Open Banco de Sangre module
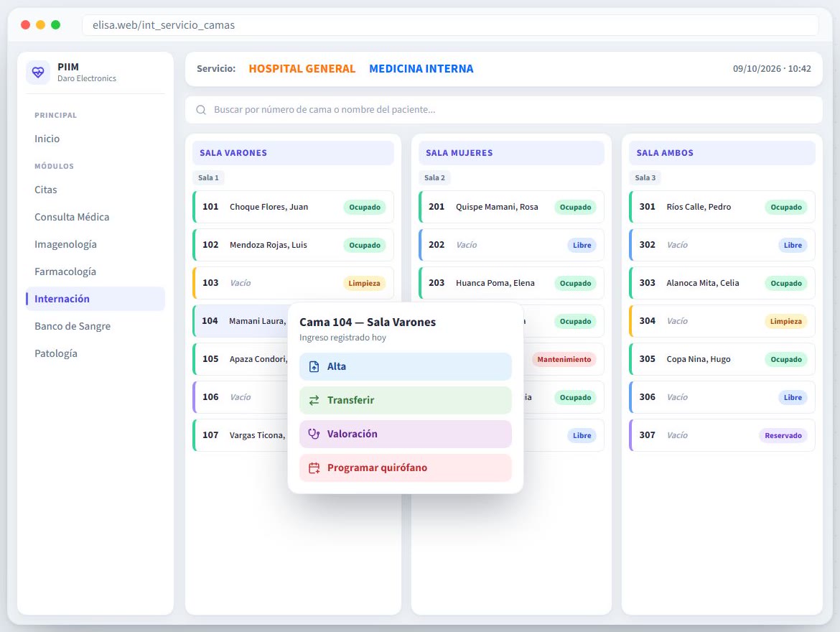Viewport: 840px width, 632px height. click(95, 327)
